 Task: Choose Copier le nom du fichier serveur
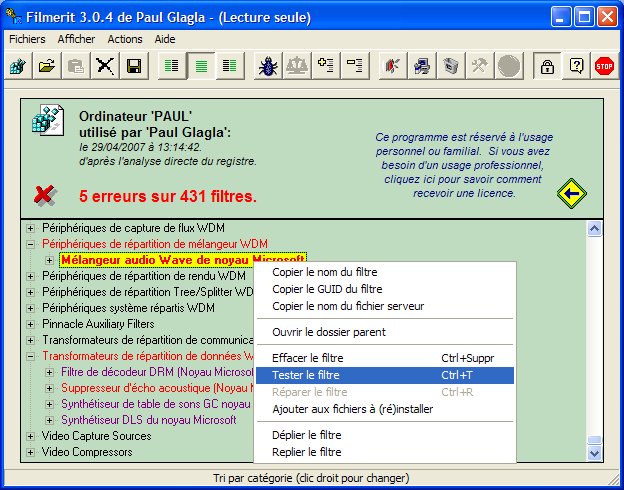click(x=385, y=306)
